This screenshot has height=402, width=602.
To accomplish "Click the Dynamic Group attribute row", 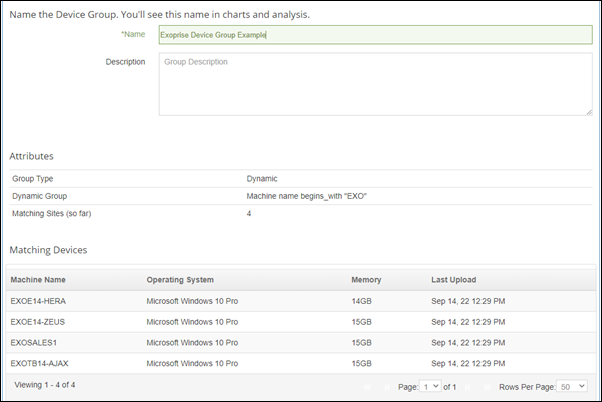I will click(x=300, y=196).
